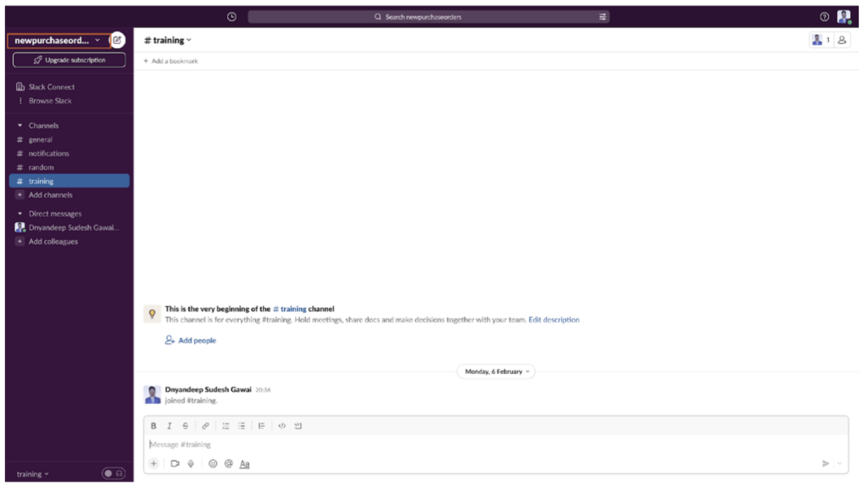Collapse the Channels section in sidebar
Image resolution: width=868 pixels, height=492 pixels.
point(21,125)
